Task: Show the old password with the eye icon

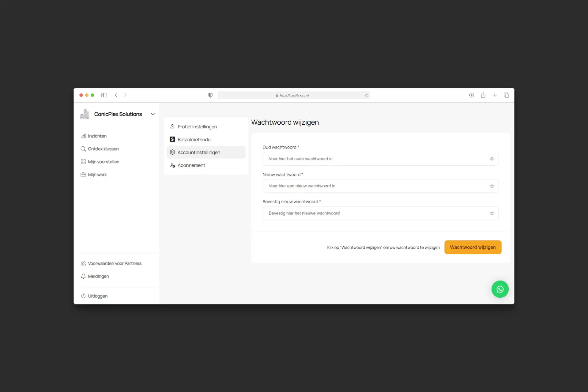Action: pos(492,159)
